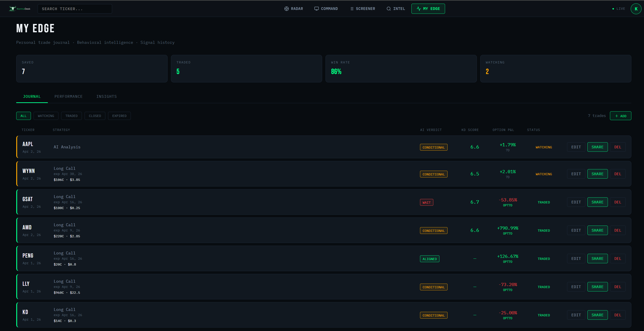644x331 pixels.
Task: Select the Closed filter chip
Action: [x=95, y=116]
